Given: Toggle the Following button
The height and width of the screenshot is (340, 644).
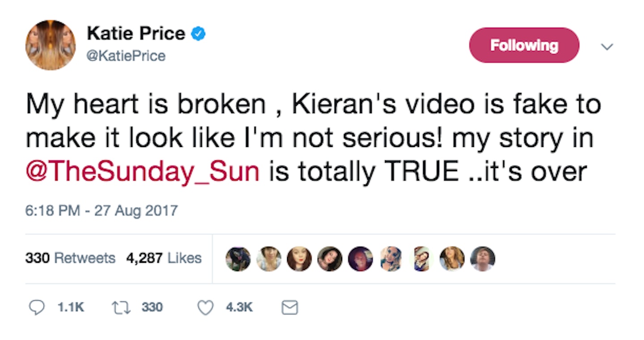Looking at the screenshot, I should tap(524, 45).
